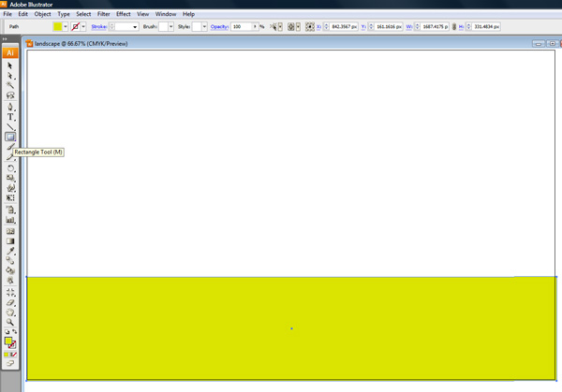Change the screen mode at toolbox bottom
Image resolution: width=562 pixels, height=392 pixels.
[10, 363]
